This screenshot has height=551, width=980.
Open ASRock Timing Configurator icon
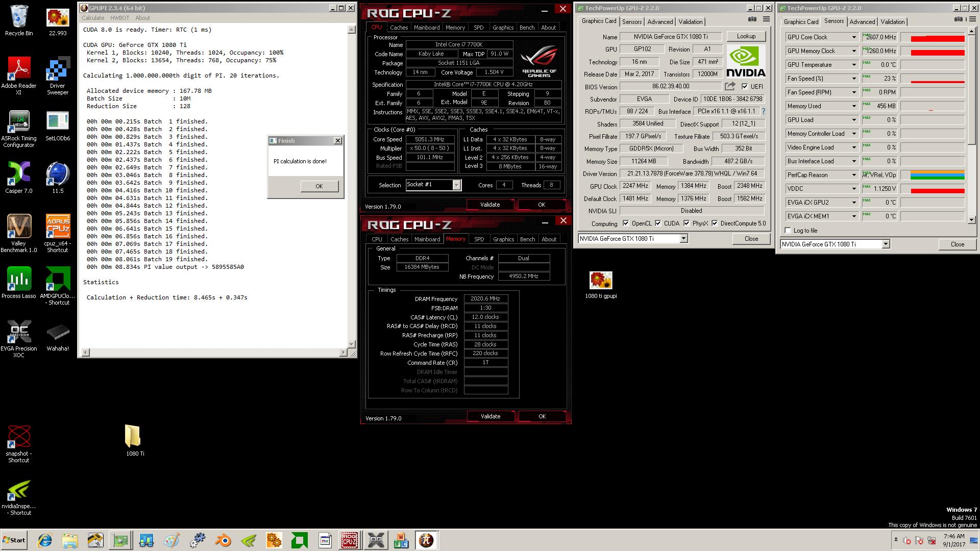click(19, 129)
